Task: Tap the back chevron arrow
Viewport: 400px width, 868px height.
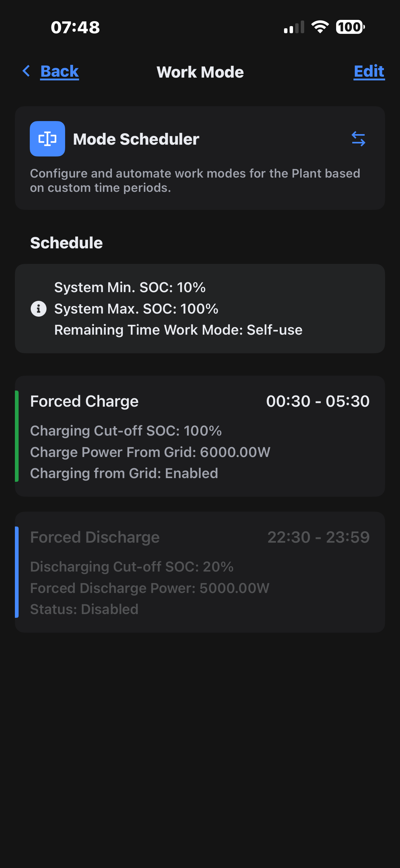Action: pos(26,71)
